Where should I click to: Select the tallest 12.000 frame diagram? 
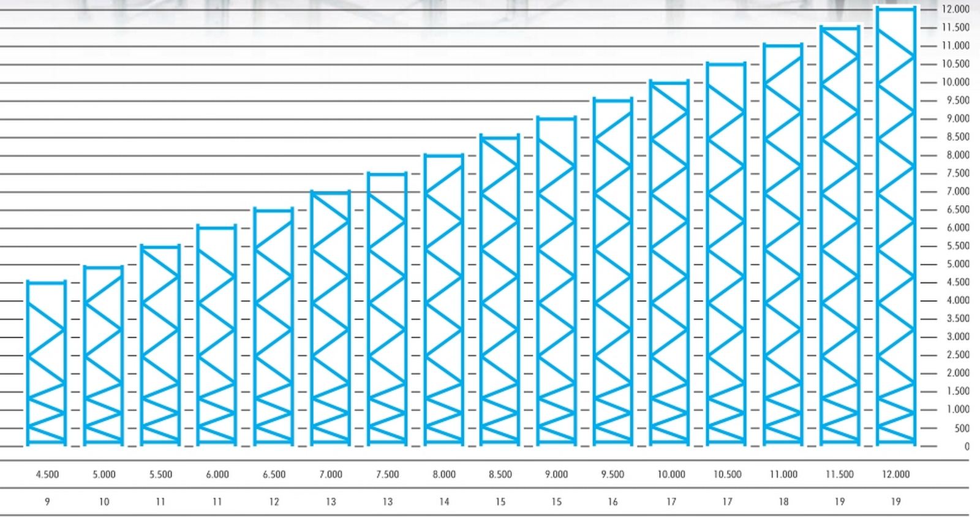tap(895, 225)
